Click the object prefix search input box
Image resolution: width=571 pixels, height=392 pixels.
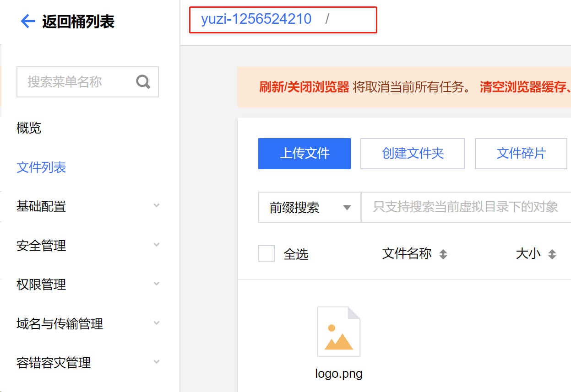pos(465,208)
